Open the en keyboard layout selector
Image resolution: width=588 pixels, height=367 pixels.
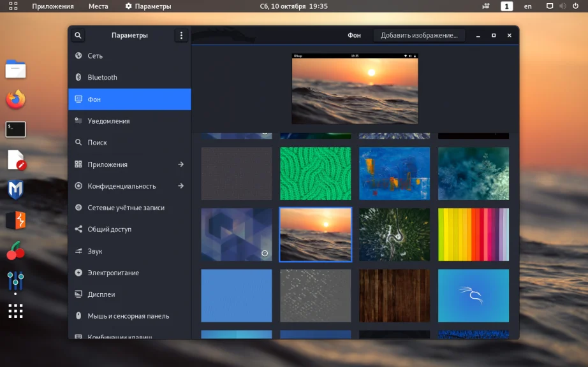[527, 6]
